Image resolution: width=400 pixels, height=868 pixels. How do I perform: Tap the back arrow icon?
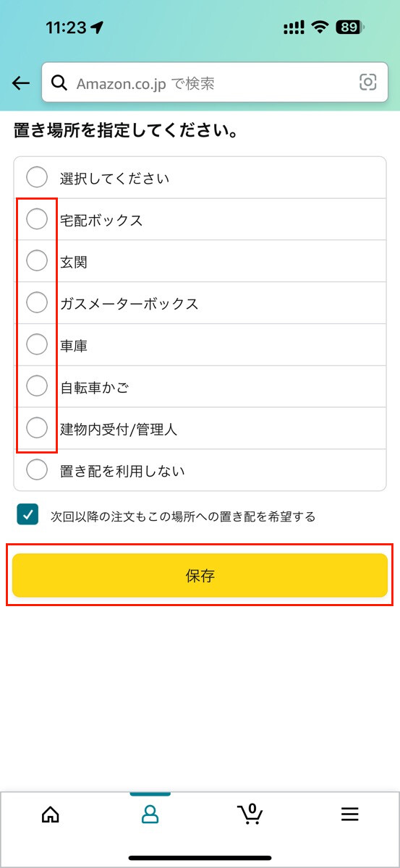point(21,83)
